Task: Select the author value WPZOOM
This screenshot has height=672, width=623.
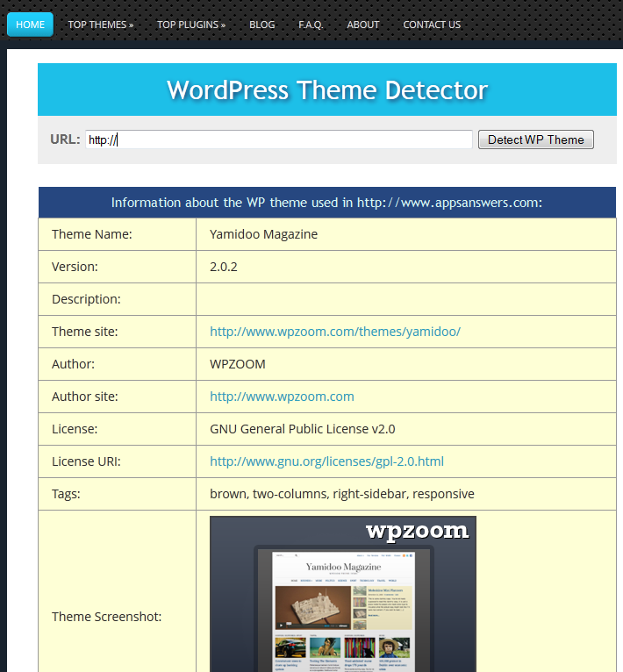Action: pyautogui.click(x=238, y=364)
